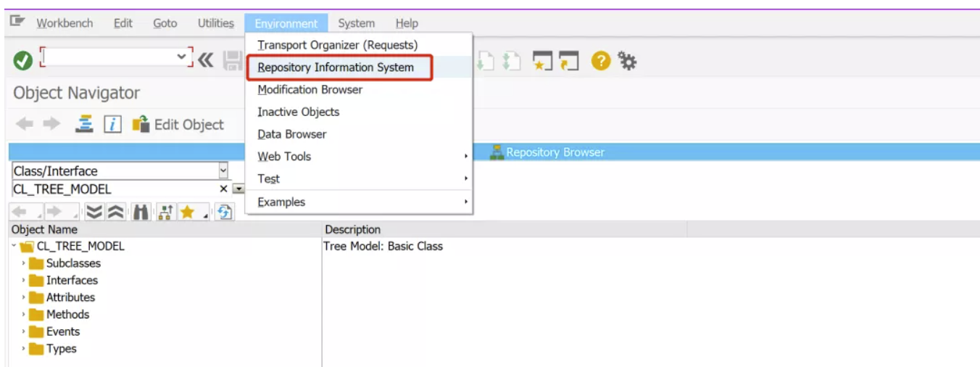Click the blue information 'i' icon
This screenshot has width=980, height=367.
pyautogui.click(x=112, y=125)
